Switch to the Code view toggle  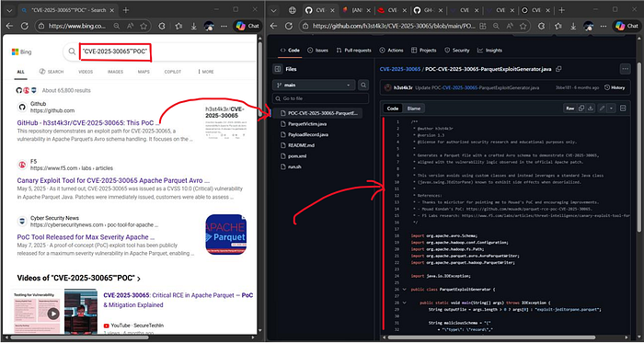point(393,109)
